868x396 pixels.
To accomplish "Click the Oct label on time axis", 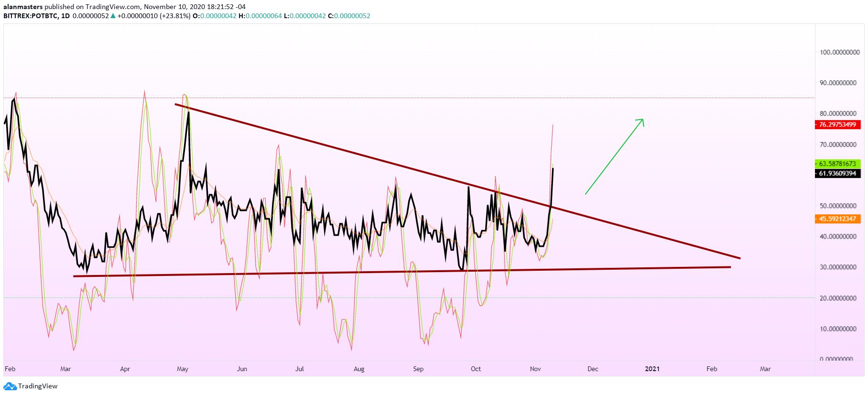I will 476,369.
